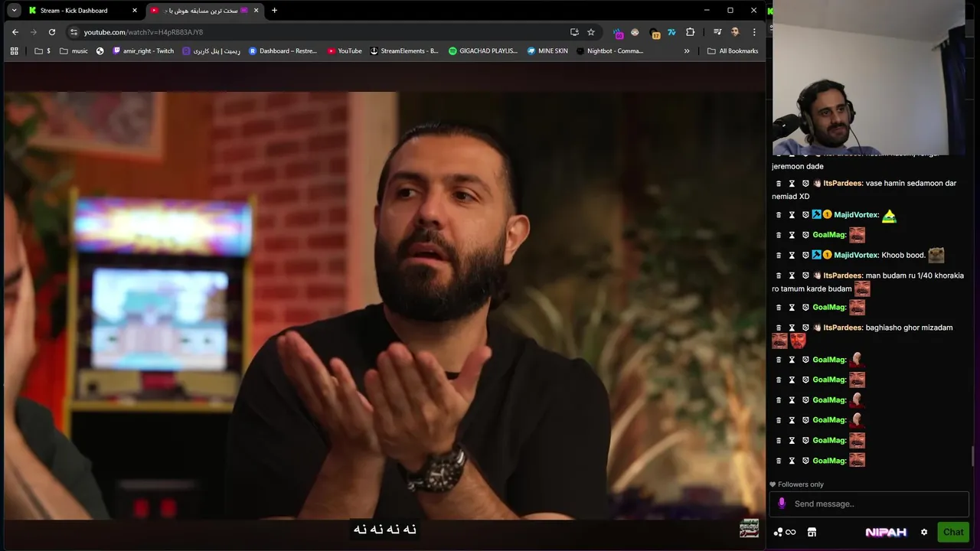The width and height of the screenshot is (980, 551).
Task: Open the YouTube bookmark
Action: tap(345, 51)
